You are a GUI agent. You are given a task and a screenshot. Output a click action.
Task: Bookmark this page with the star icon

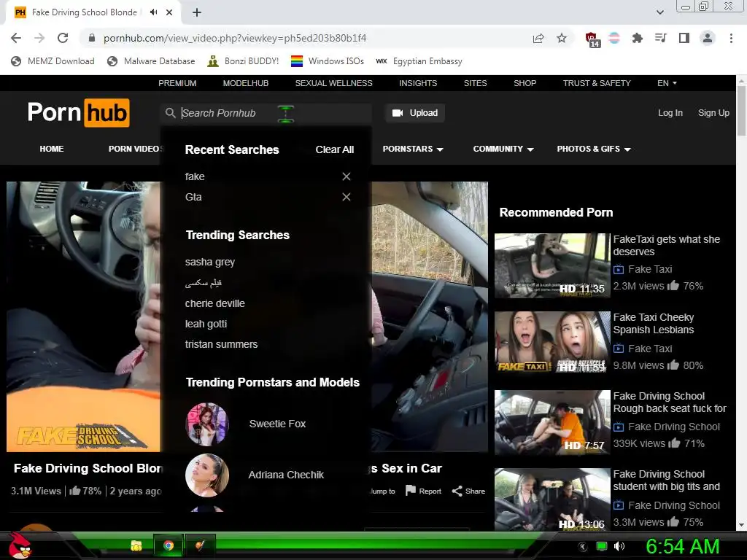562,38
